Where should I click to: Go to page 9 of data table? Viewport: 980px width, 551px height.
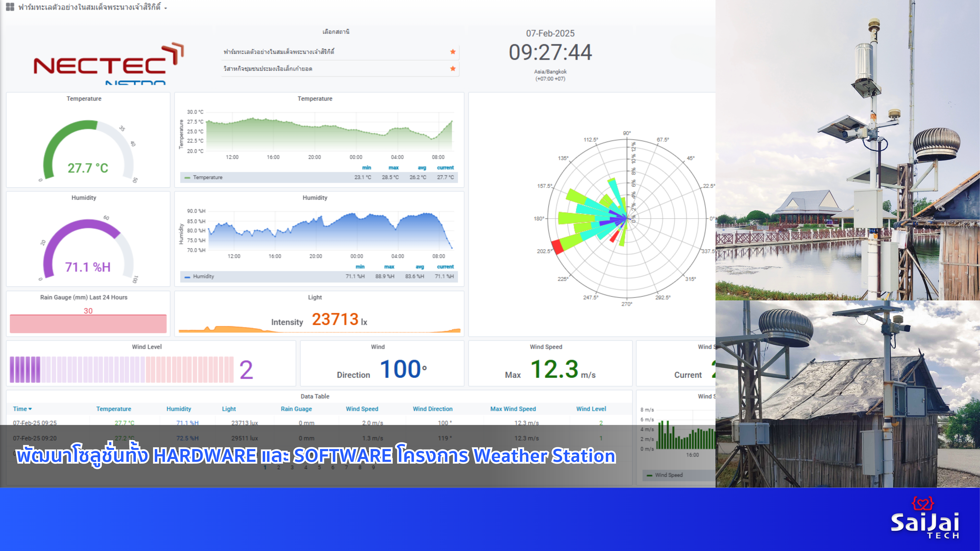click(373, 467)
